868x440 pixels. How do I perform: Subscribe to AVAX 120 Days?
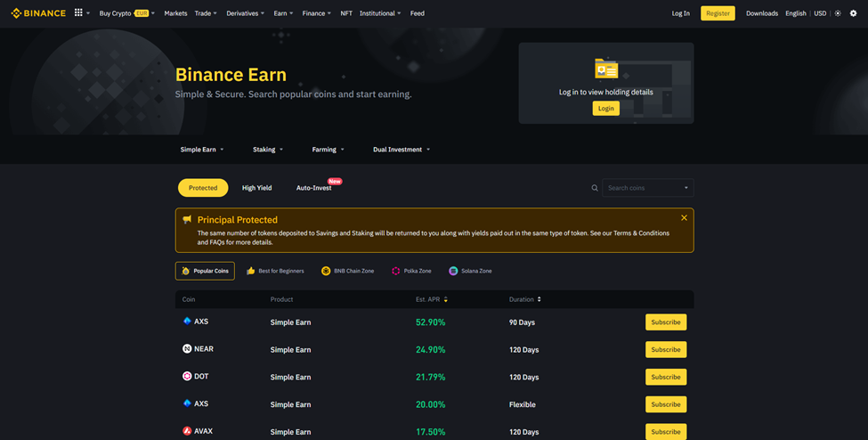pos(666,432)
